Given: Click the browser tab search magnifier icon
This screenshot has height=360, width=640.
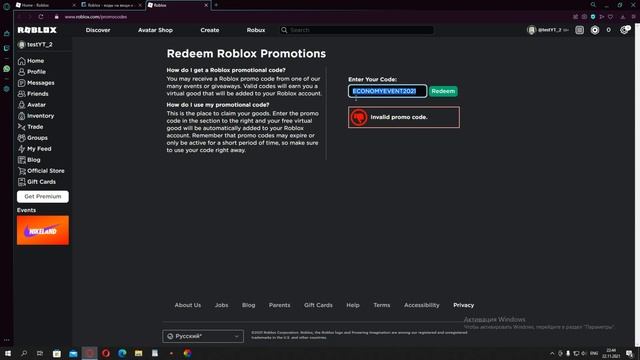Looking at the screenshot, I should point(593,5).
